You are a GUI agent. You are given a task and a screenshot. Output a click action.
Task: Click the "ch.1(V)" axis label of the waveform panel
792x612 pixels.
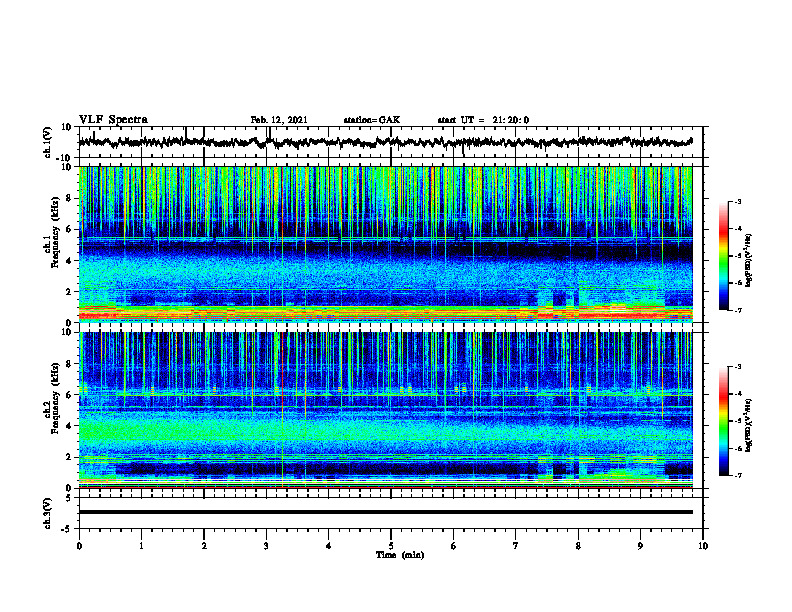point(48,142)
